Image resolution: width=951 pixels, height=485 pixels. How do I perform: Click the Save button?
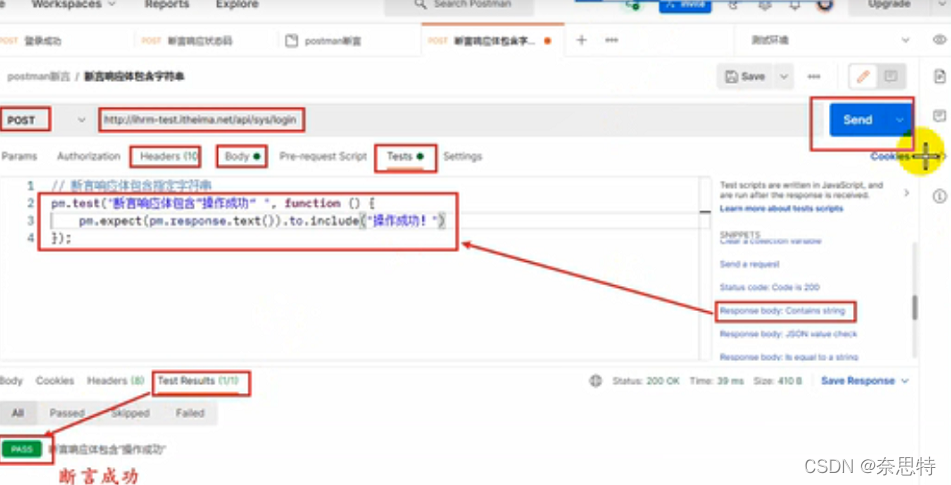745,76
